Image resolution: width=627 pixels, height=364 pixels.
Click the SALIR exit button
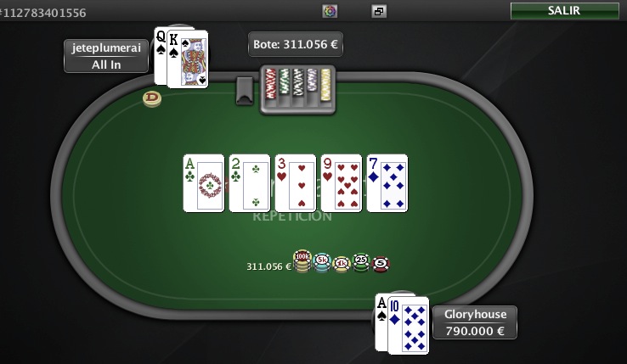(x=565, y=11)
